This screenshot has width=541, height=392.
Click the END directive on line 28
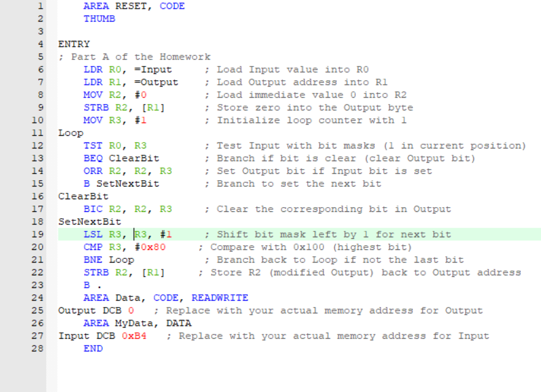coord(93,348)
